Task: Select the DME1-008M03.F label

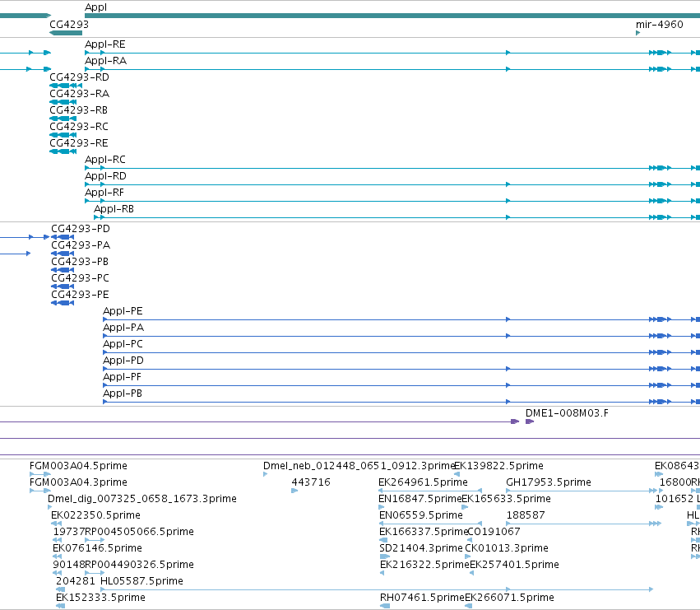Action: click(567, 413)
